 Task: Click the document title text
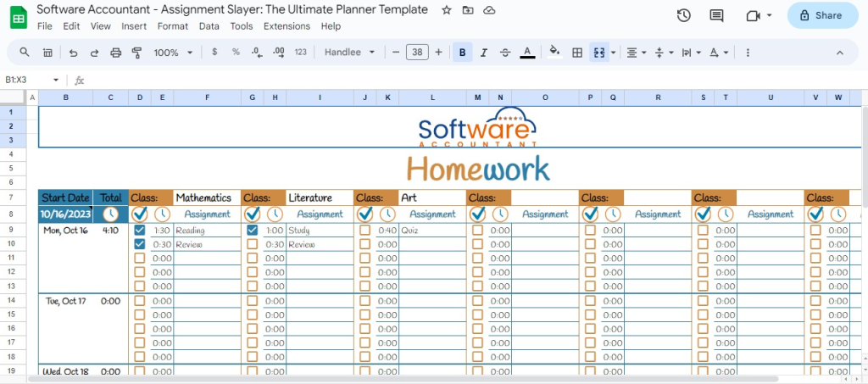[232, 9]
